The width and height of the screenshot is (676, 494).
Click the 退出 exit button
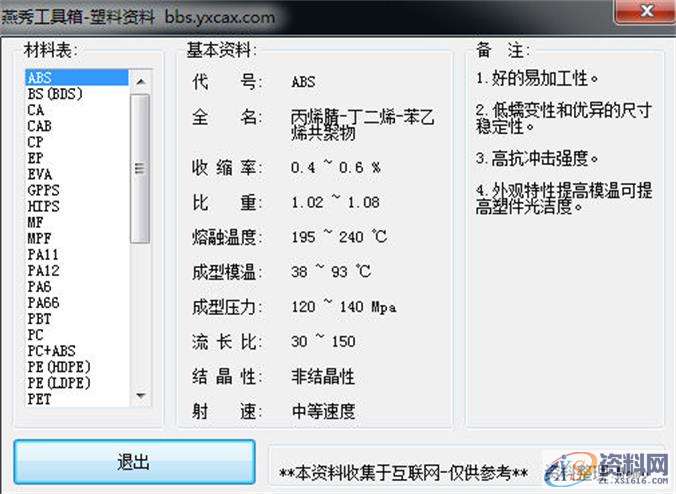point(134,462)
